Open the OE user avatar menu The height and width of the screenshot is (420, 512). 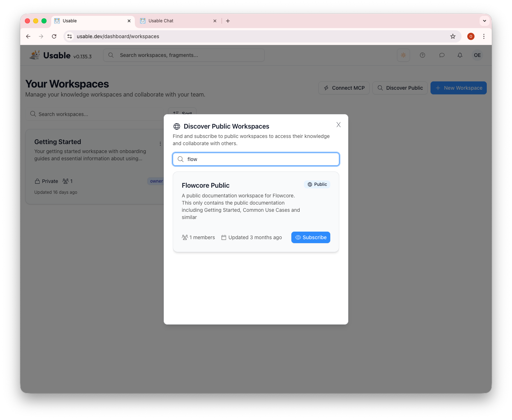point(477,55)
